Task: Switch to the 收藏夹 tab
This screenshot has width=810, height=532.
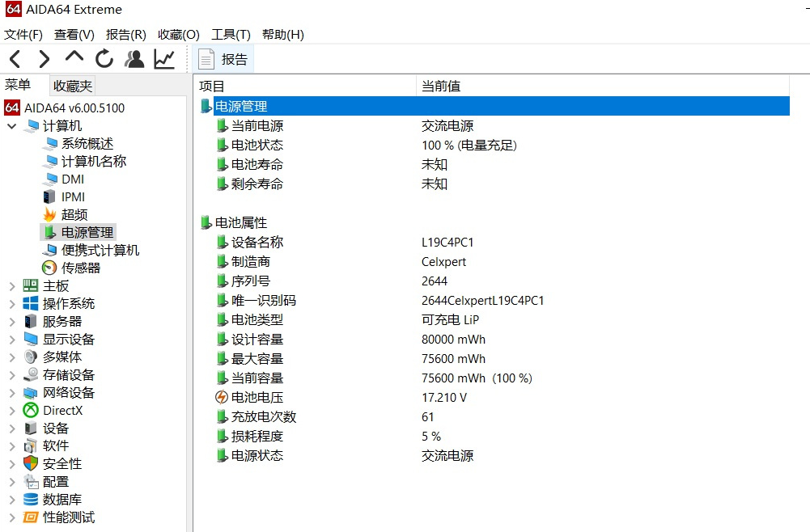Action: click(x=73, y=86)
